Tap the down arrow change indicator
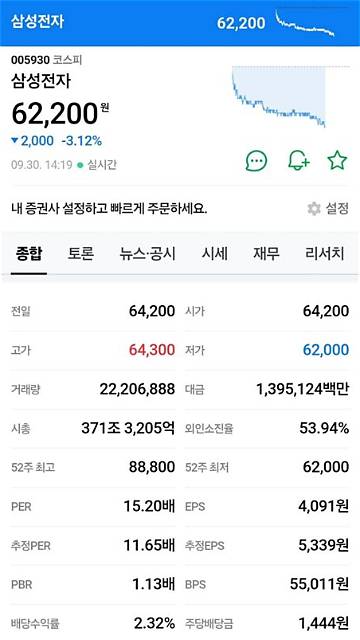Image resolution: width=360 pixels, height=640 pixels. tap(15, 141)
